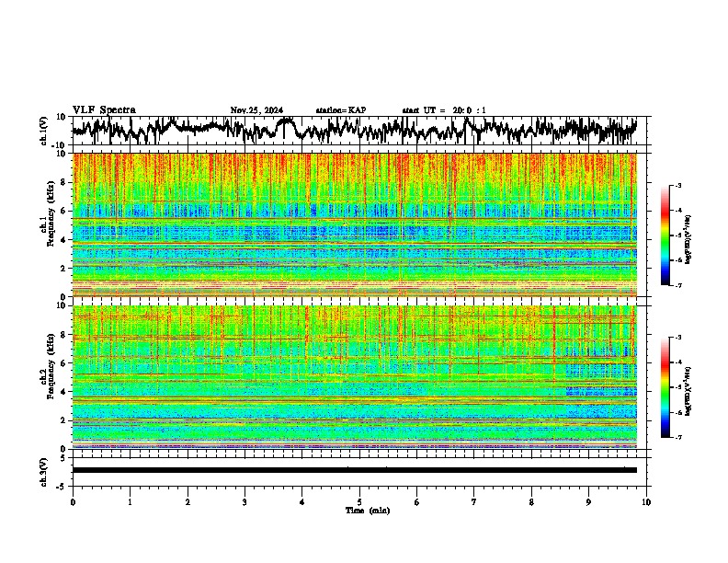Click the "-7" label on ch.2 colorbar

678,438
